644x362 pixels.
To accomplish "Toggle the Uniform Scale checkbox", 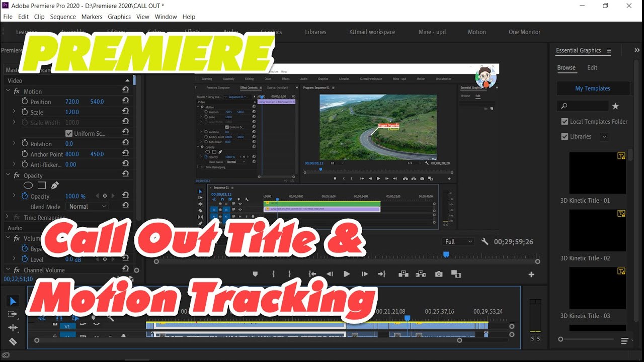I will click(x=69, y=133).
